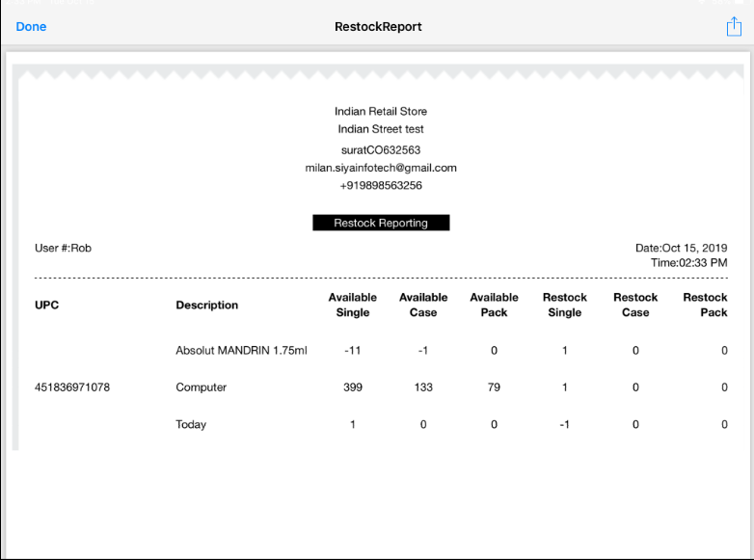Click the Restock Single column header

[x=565, y=305]
